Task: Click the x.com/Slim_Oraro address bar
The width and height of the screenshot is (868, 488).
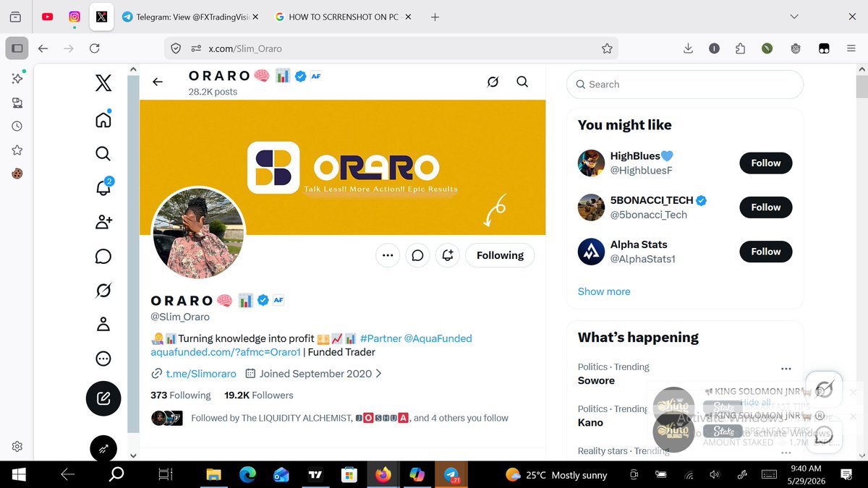Action: coord(393,48)
